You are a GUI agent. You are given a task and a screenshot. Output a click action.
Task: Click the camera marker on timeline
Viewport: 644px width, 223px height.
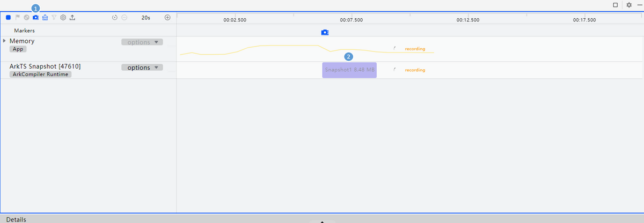click(325, 33)
